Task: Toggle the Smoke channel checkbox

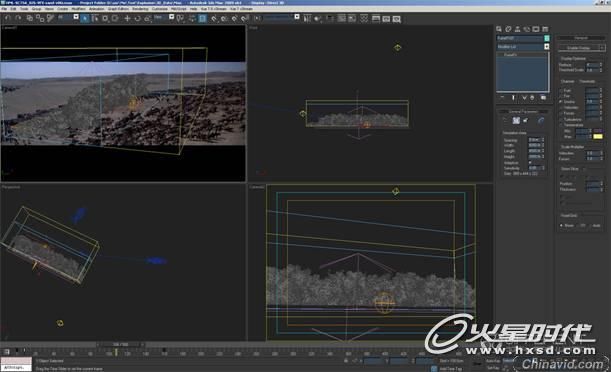Action: (561, 102)
